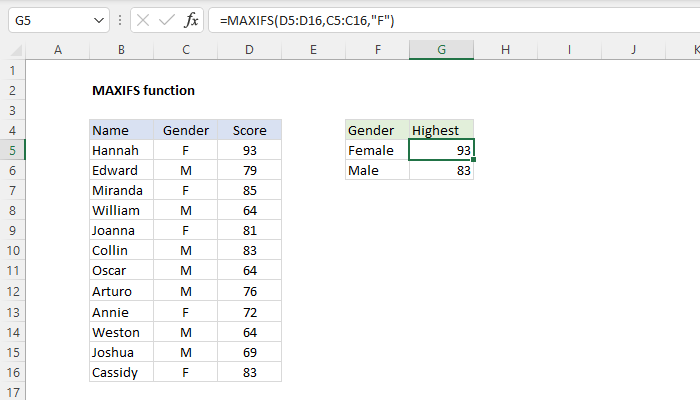Click the 'Joshua' name cell
Viewport: 700px width, 400px height.
point(121,352)
